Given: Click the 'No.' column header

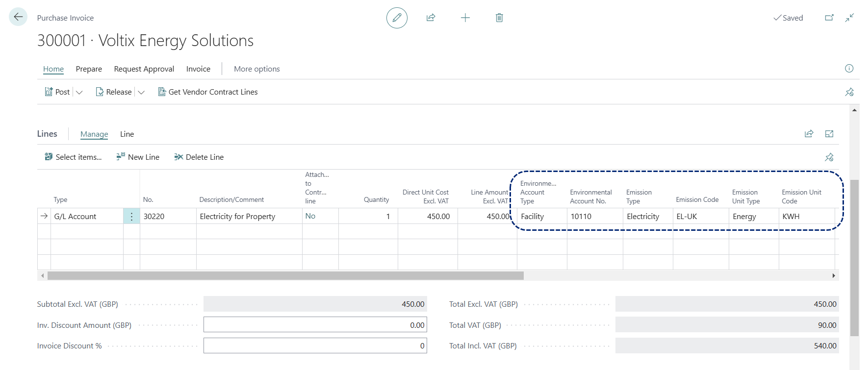Looking at the screenshot, I should (x=148, y=199).
